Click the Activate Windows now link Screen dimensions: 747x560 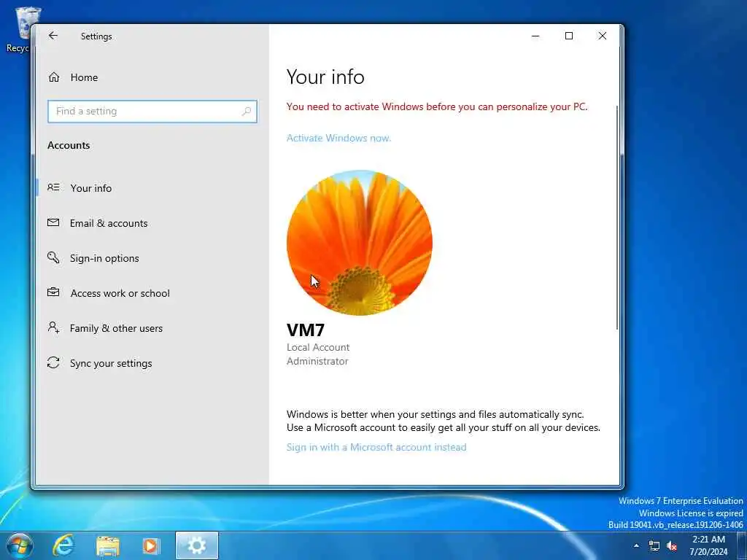pos(338,138)
